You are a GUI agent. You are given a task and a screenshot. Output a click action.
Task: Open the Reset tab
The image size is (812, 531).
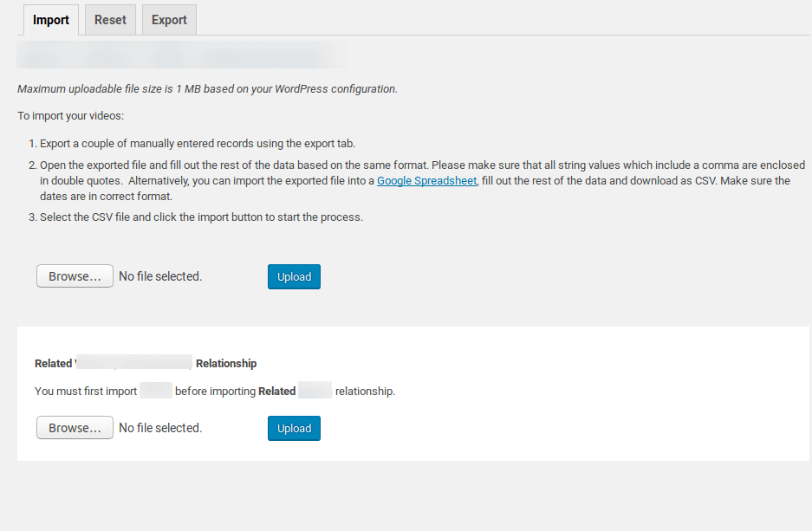tap(110, 20)
